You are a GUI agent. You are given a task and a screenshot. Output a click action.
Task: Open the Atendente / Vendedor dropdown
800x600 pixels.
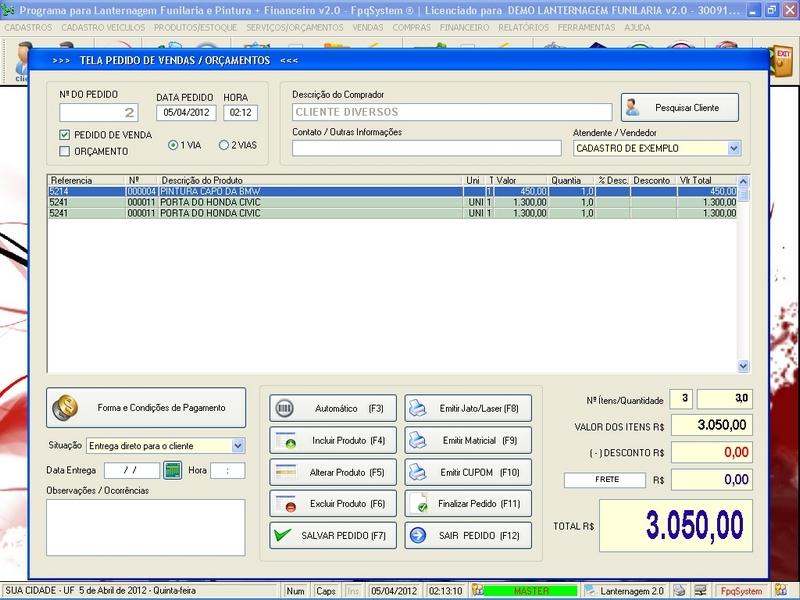point(734,148)
